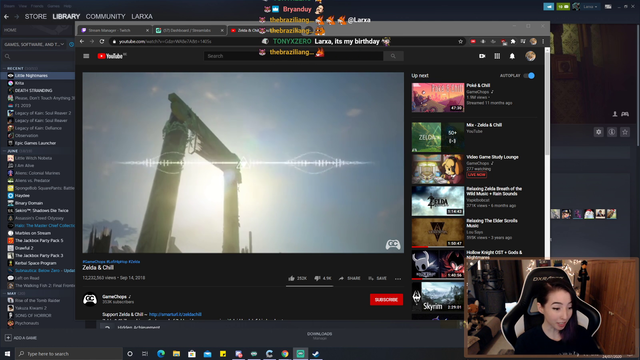Open Mix - Zelda & Chill thumbnail
This screenshot has height=360, width=640.
click(x=438, y=137)
